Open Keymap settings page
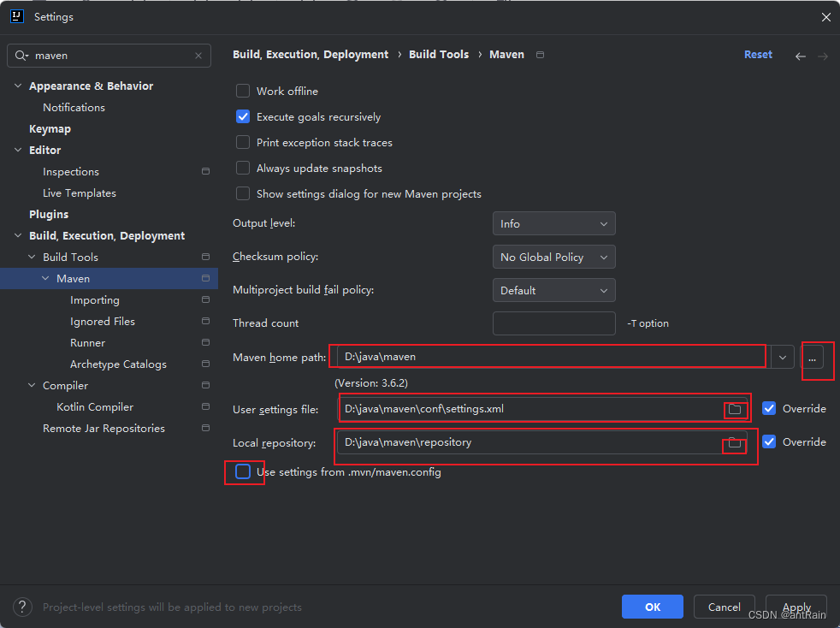The image size is (840, 628). pos(50,129)
